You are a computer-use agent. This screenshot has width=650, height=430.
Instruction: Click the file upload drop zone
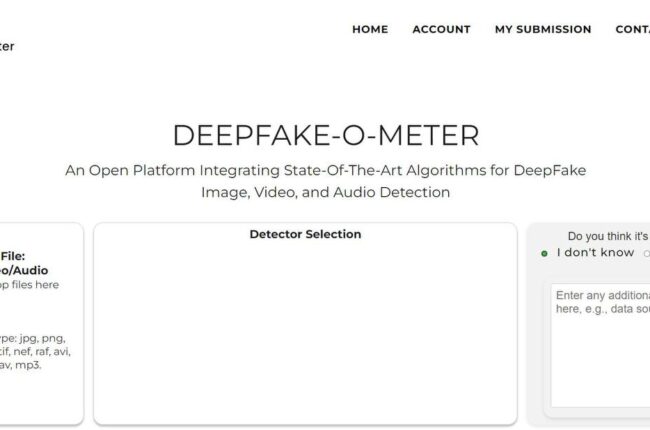pos(40,320)
